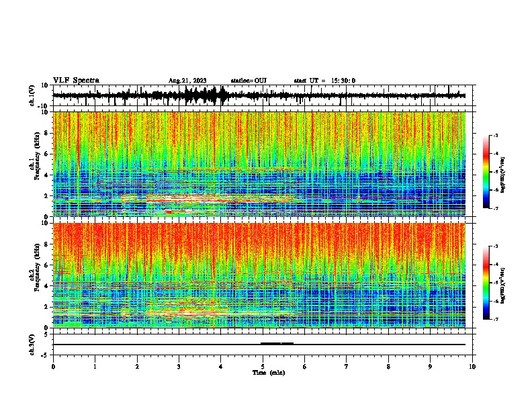This screenshot has height=411, width=532.
Task: Click the ch.2 spectrogram panel
Action: pyautogui.click(x=259, y=275)
